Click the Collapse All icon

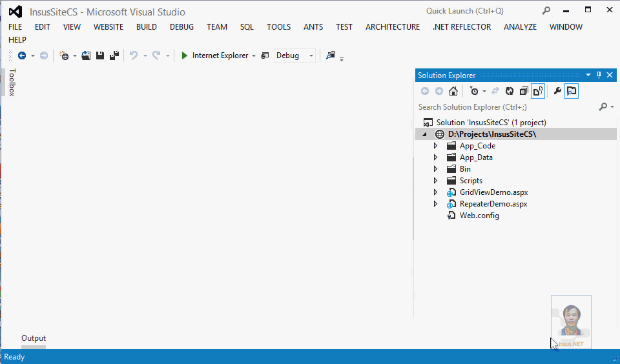[524, 91]
